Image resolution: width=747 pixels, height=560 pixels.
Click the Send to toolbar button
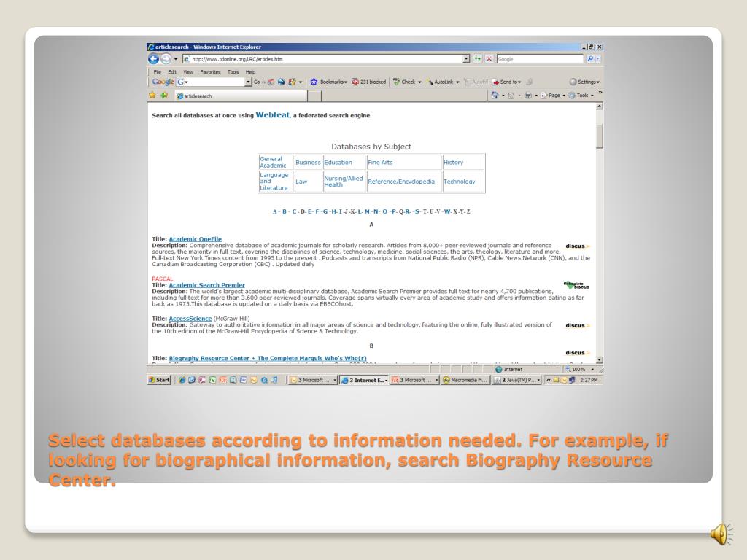pos(506,82)
